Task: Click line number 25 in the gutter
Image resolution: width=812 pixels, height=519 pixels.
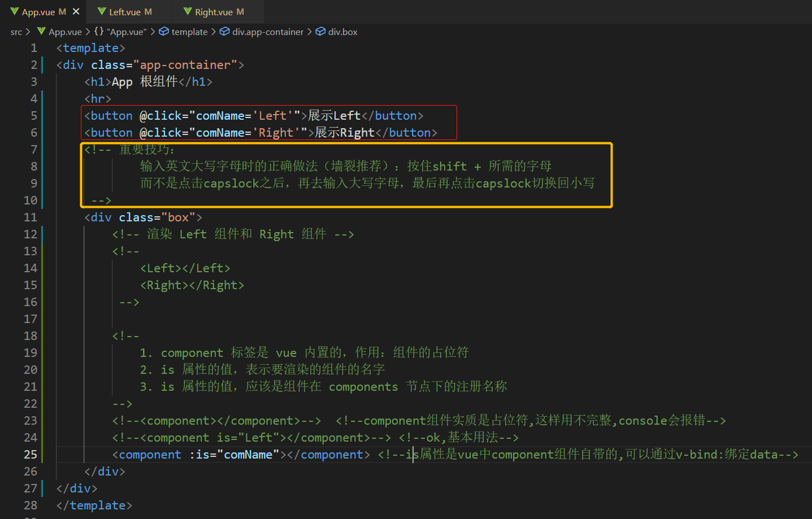Action: pos(31,455)
